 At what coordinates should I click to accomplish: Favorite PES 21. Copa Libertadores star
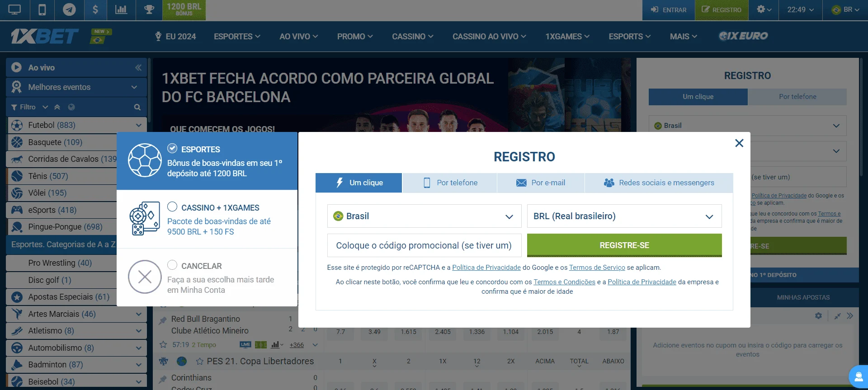click(x=199, y=361)
